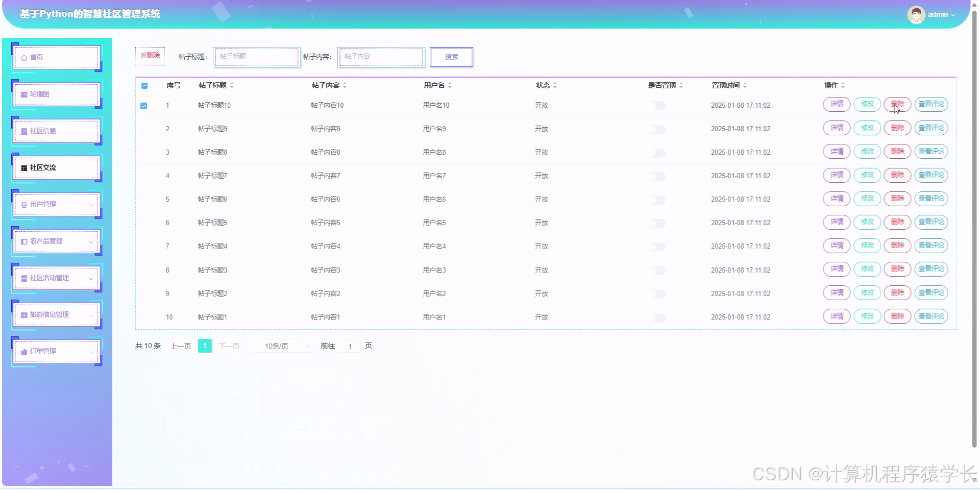Click the 轮播图 sidebar icon
The height and width of the screenshot is (490, 980).
coord(24,94)
